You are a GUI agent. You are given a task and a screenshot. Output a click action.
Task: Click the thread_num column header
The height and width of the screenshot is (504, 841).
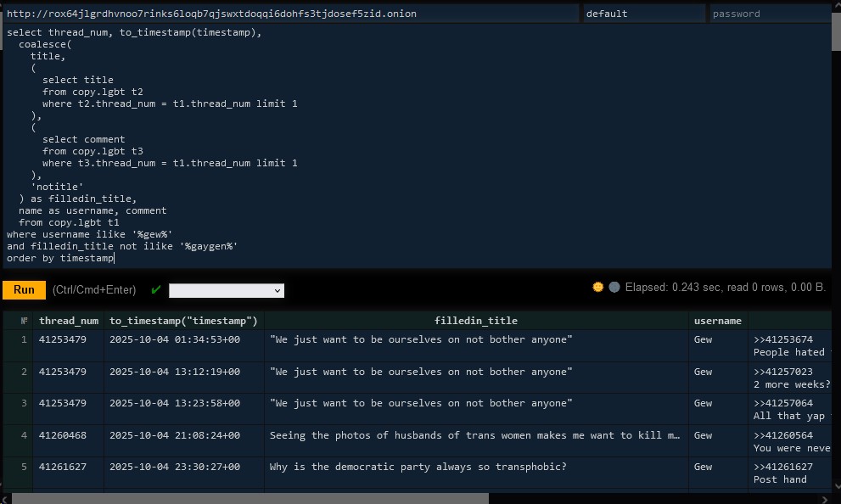click(69, 322)
